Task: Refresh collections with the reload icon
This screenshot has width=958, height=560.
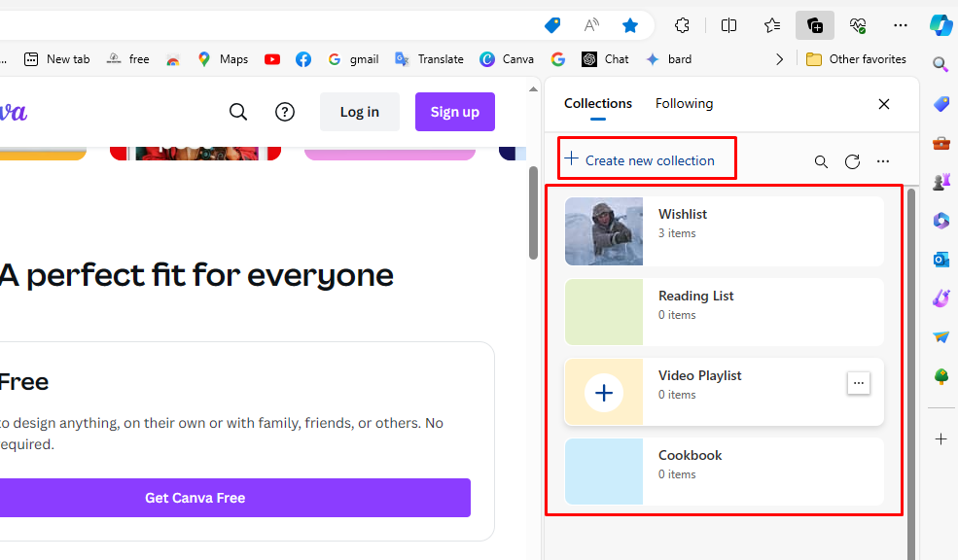Action: tap(853, 161)
